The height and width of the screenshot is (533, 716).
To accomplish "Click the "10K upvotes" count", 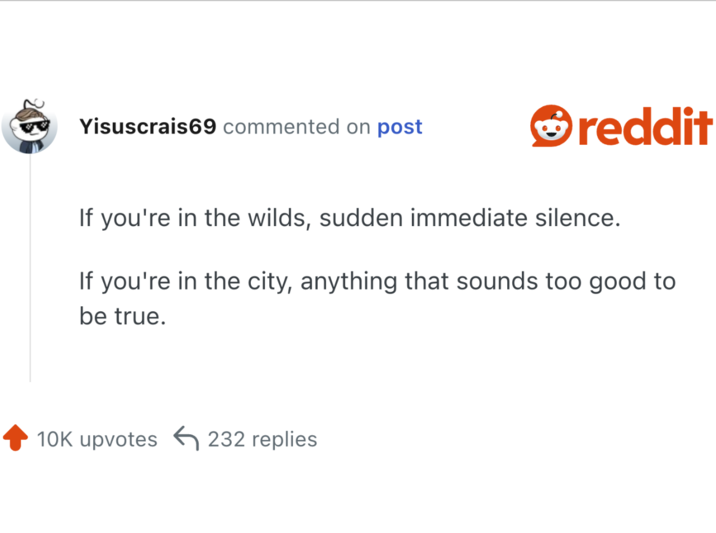I will [x=96, y=439].
